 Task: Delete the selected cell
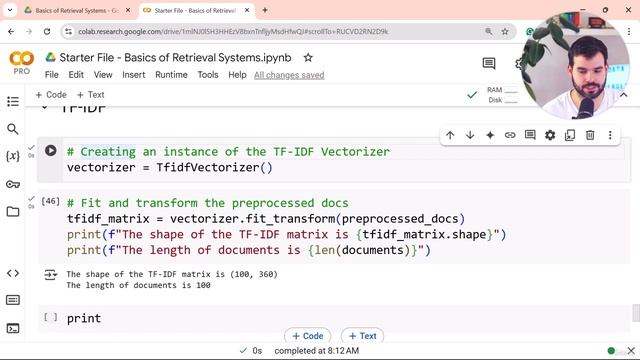(590, 135)
